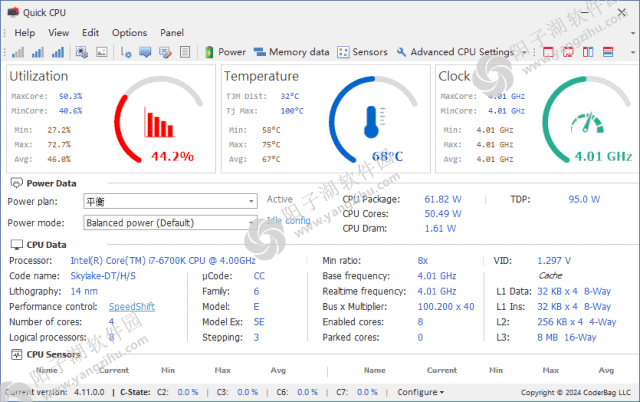Click the CPU Dram 1.61 W value
The image size is (640, 402).
point(440,229)
